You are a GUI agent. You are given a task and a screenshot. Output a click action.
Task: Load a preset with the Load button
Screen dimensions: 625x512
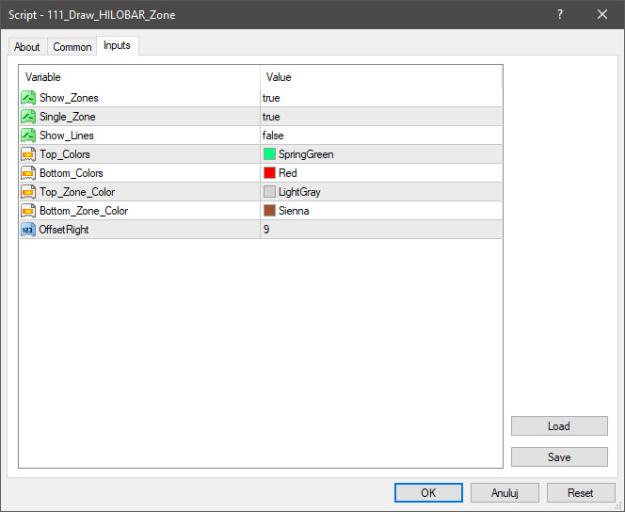(559, 426)
